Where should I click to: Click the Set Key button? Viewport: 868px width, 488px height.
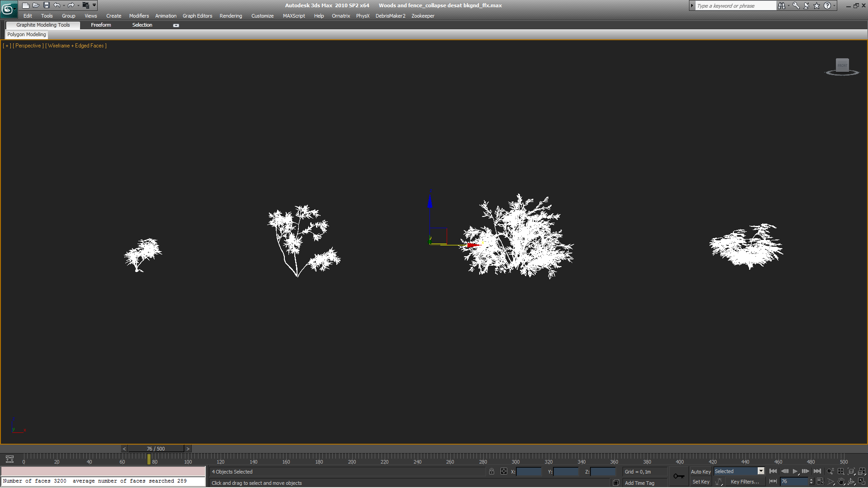point(700,482)
